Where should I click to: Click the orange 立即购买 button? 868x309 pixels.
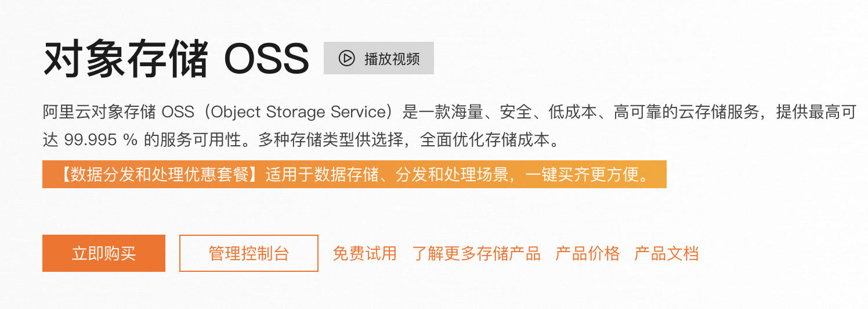click(104, 253)
